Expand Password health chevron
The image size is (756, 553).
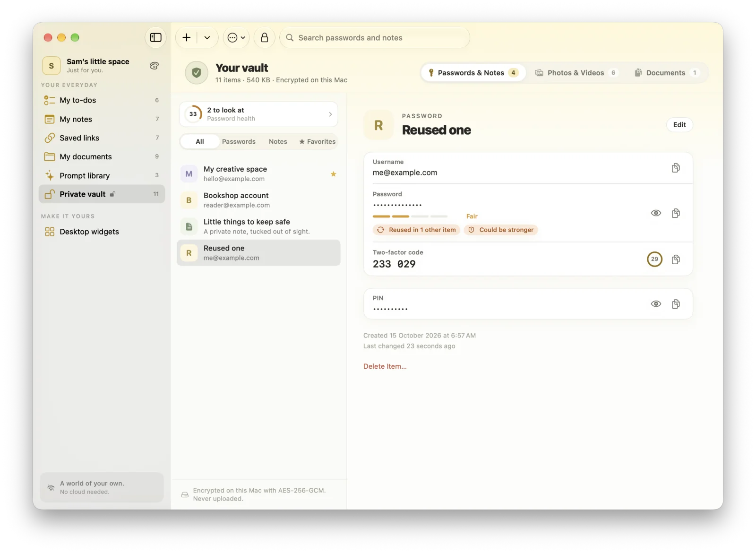tap(330, 114)
